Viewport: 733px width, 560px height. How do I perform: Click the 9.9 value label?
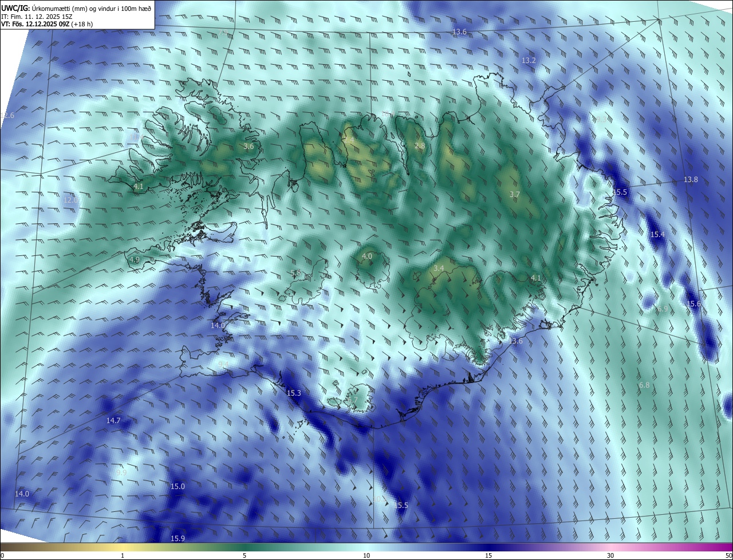[121, 472]
